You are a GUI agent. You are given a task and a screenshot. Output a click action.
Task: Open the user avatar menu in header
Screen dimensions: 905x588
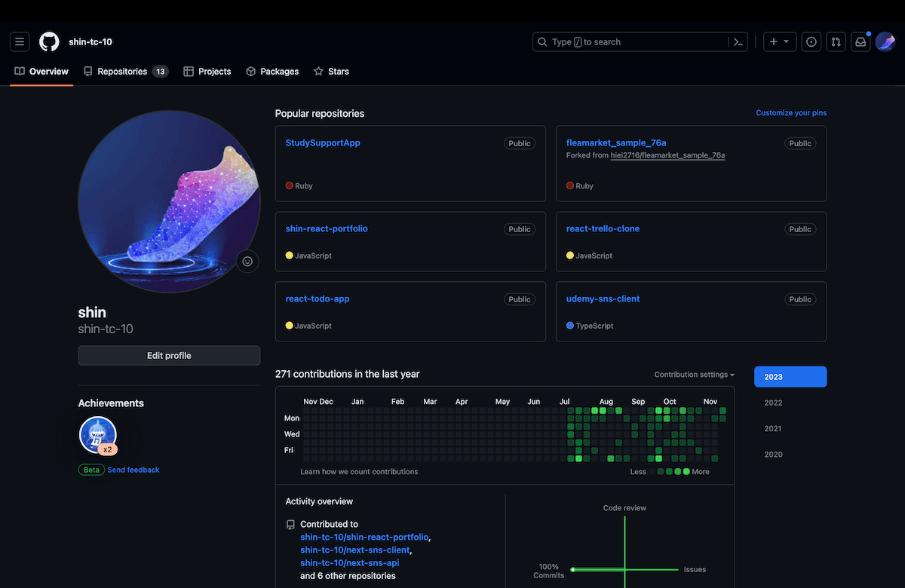point(885,42)
